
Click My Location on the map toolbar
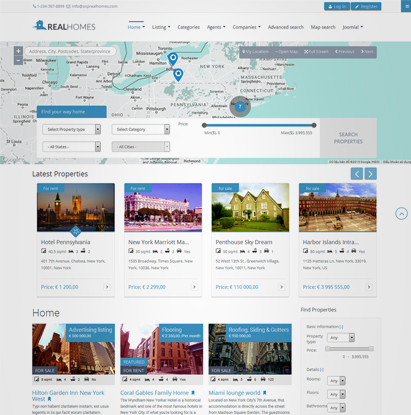[x=255, y=52]
